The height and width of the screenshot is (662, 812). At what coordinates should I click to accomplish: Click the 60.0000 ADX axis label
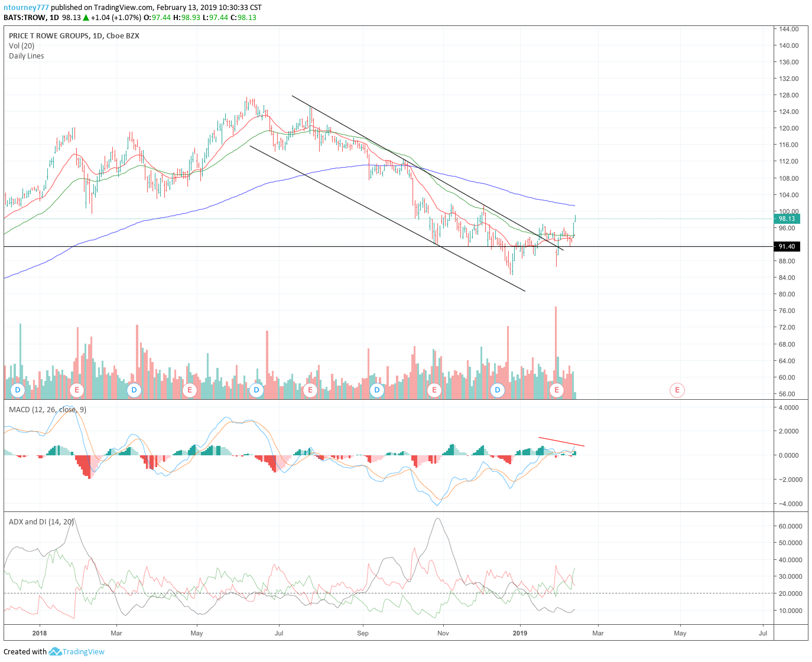(x=790, y=526)
